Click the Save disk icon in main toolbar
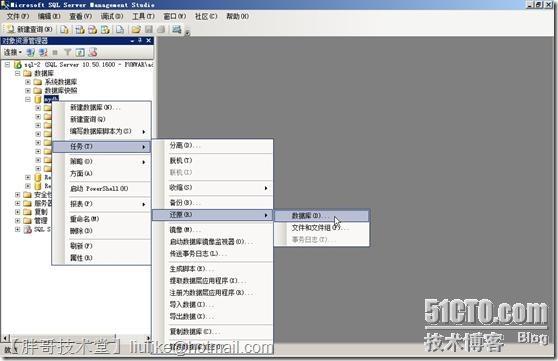The width and height of the screenshot is (558, 361). (x=149, y=30)
